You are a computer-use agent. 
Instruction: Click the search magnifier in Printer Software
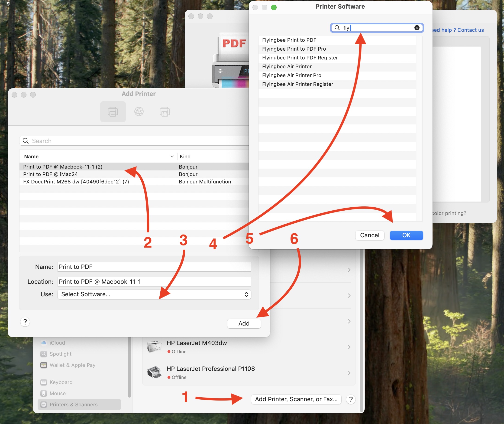pyautogui.click(x=337, y=28)
